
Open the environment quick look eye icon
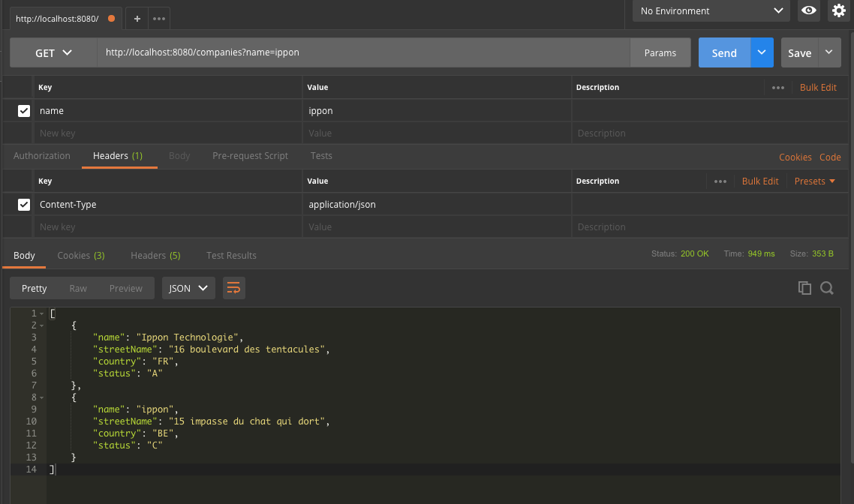coord(809,10)
